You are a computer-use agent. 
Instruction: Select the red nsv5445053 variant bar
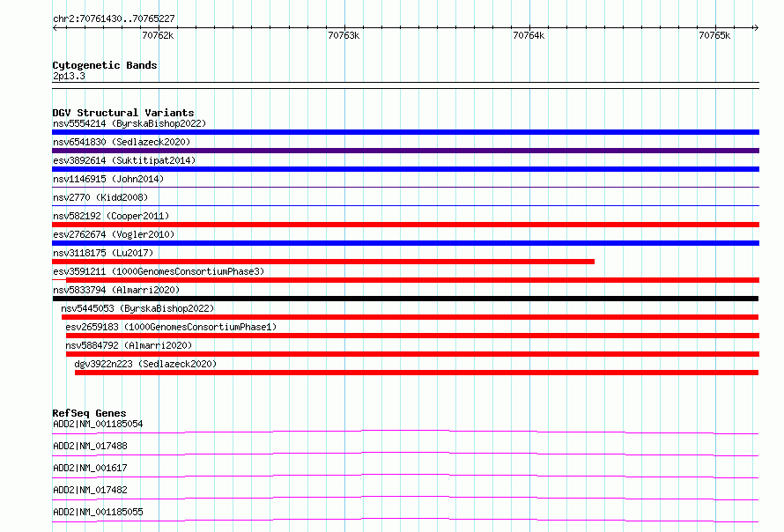(410, 317)
